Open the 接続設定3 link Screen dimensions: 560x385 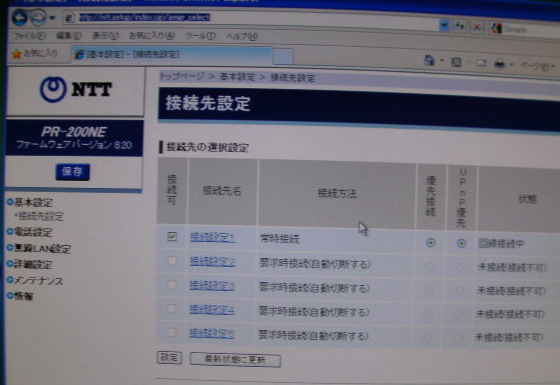(x=212, y=286)
